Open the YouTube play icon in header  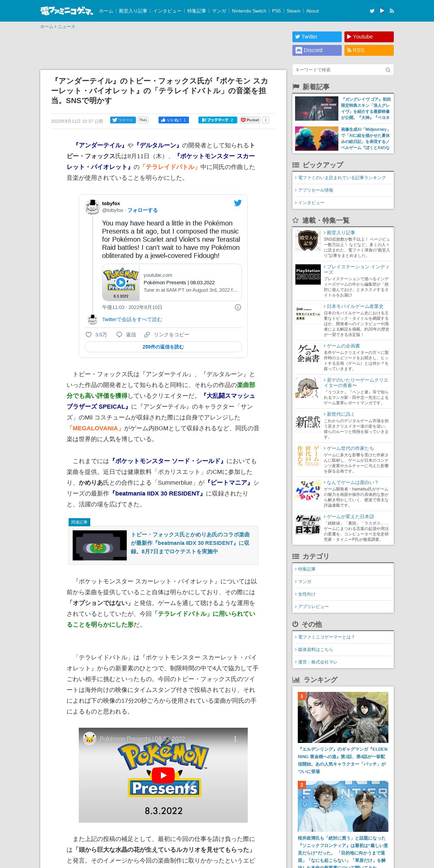pos(382,11)
